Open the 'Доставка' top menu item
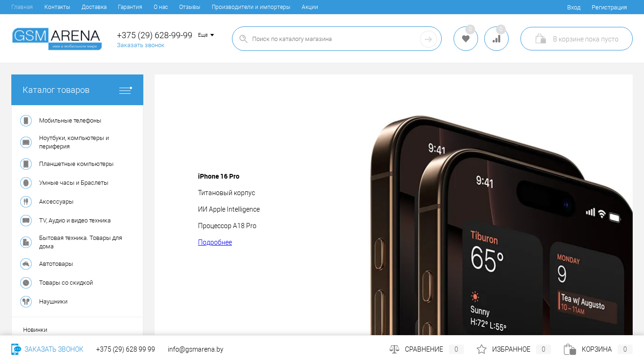644x362 pixels. [94, 7]
